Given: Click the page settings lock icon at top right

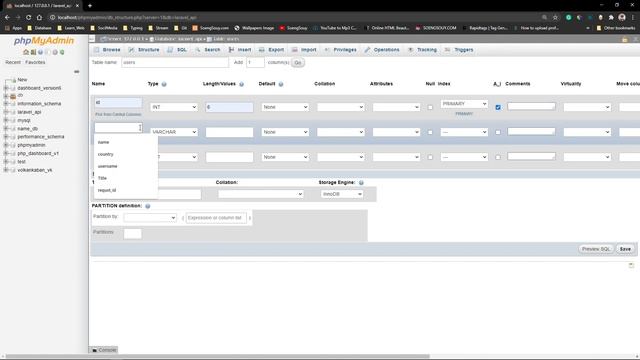Looking at the screenshot, I should tap(624, 39).
